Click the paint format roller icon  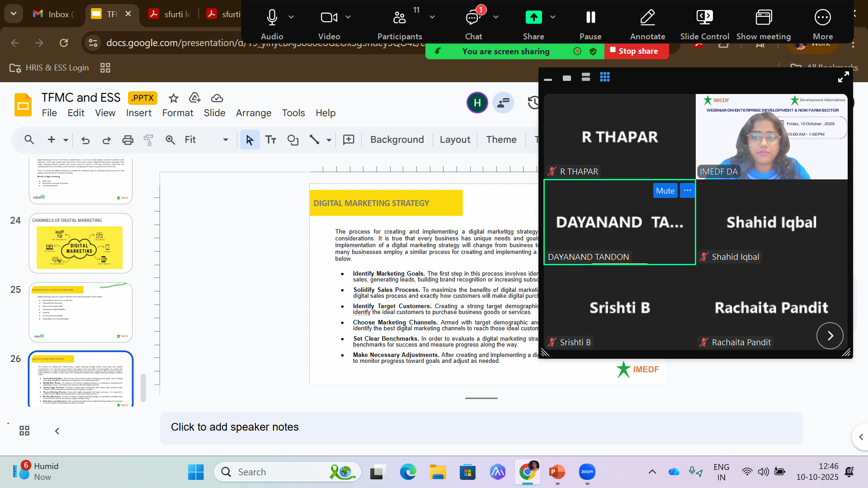148,140
